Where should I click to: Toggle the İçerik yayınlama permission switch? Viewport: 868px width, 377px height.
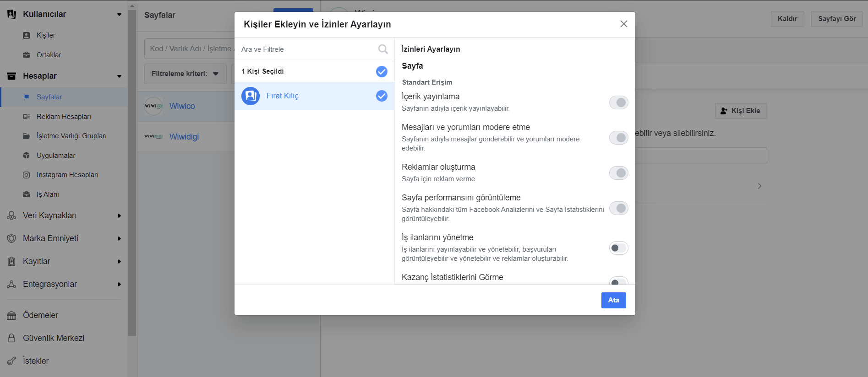pos(618,102)
